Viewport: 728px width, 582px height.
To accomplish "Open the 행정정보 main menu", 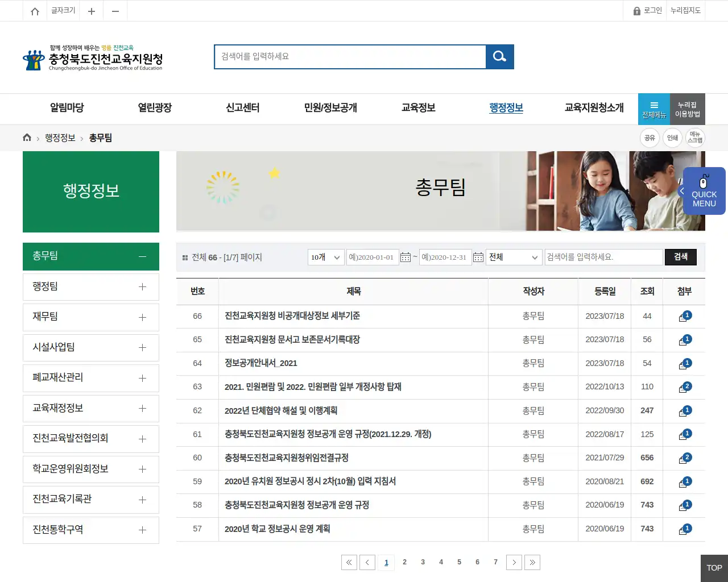I will click(506, 107).
